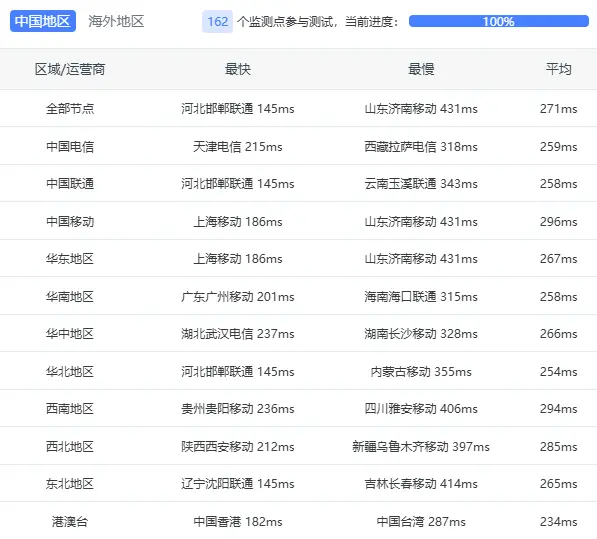The width and height of the screenshot is (597, 539).
Task: Click 内蒙古移动 355ms cell
Action: point(421,372)
